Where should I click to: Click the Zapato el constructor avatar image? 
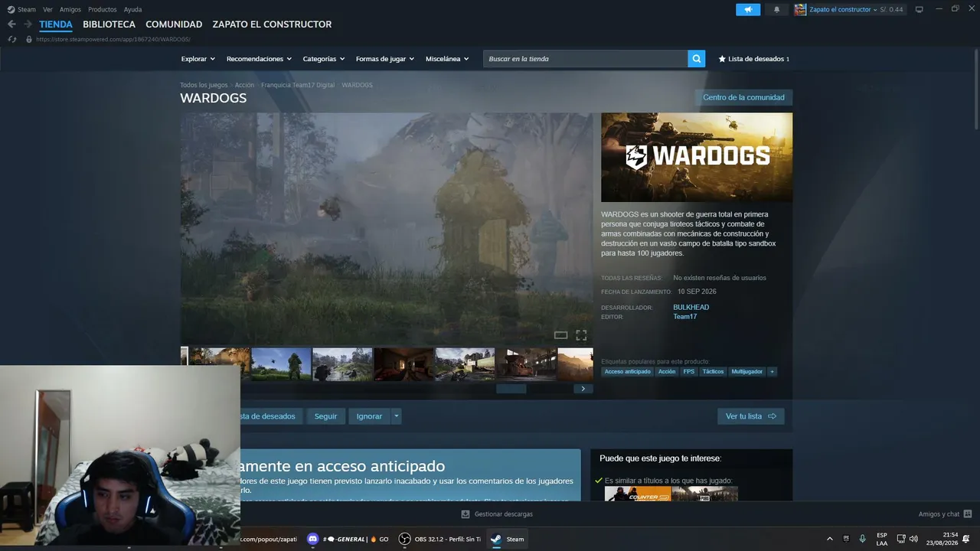[x=800, y=10]
